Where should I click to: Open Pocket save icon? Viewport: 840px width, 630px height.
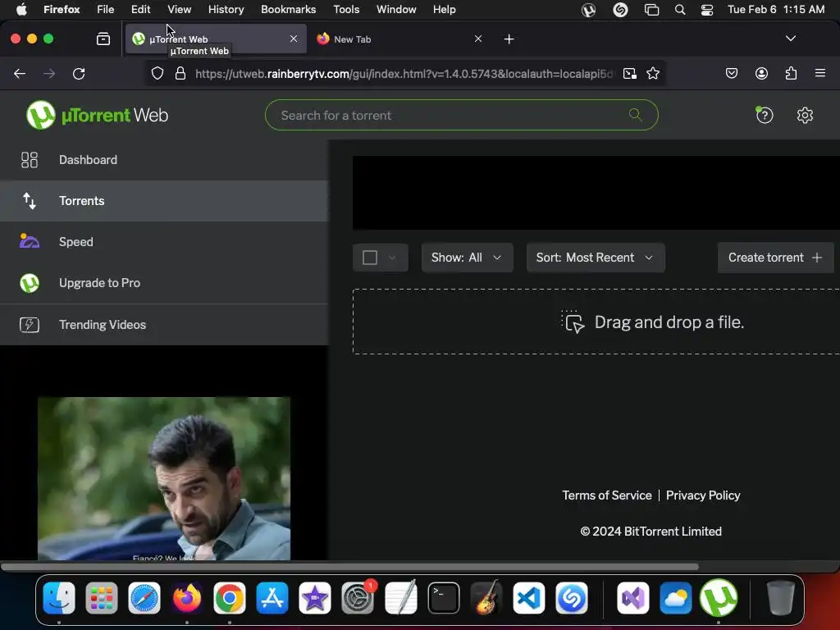click(x=731, y=73)
